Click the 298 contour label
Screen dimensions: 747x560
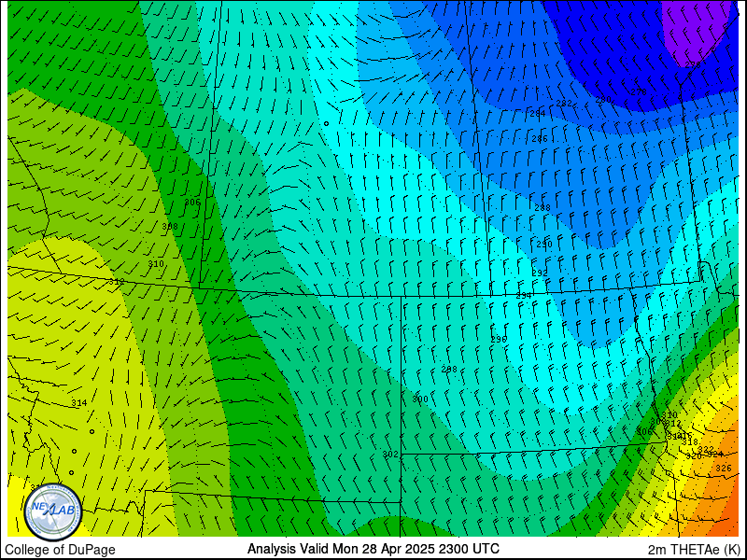tap(449, 369)
